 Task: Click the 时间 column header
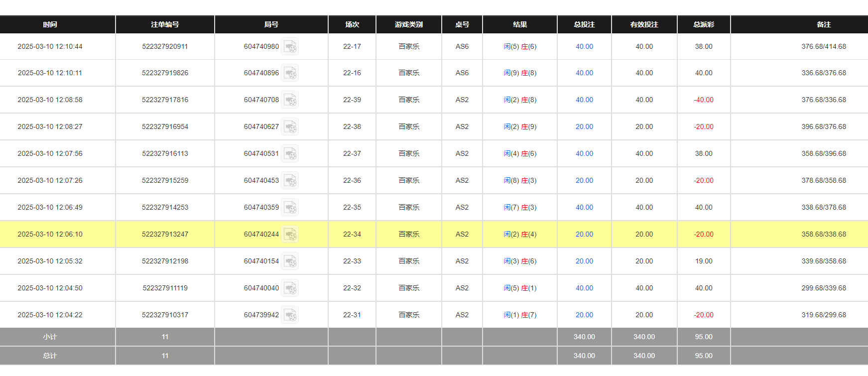(x=50, y=24)
